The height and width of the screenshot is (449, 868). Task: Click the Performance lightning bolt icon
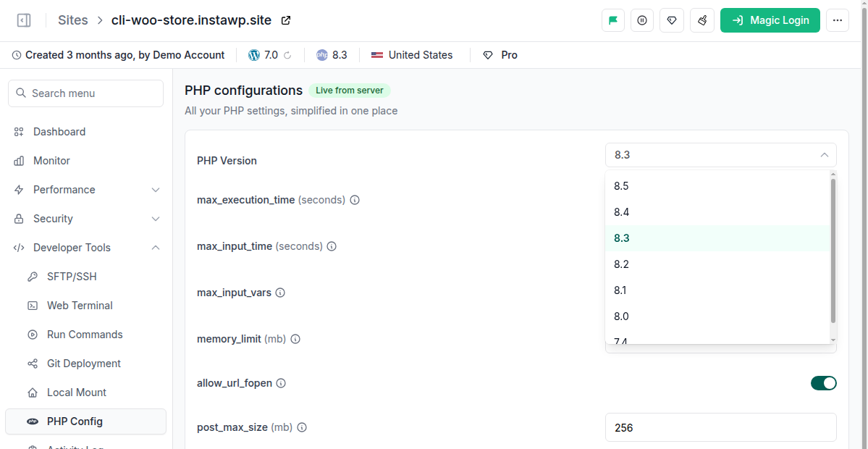pyautogui.click(x=19, y=190)
